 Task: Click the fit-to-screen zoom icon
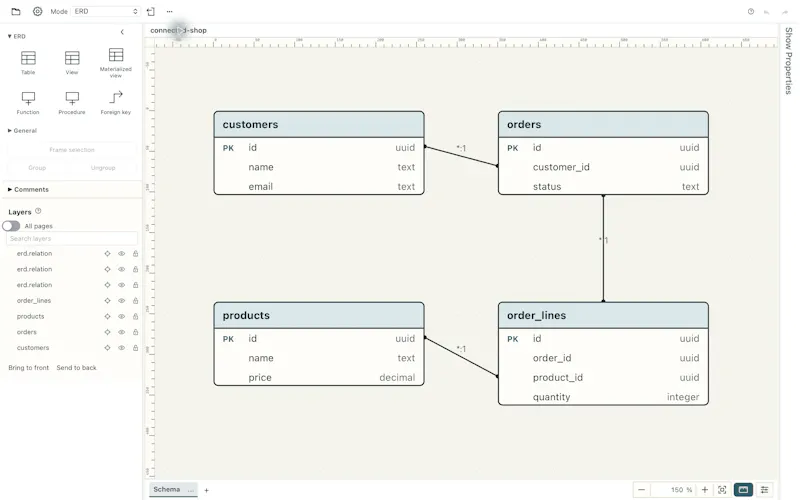tap(722, 490)
